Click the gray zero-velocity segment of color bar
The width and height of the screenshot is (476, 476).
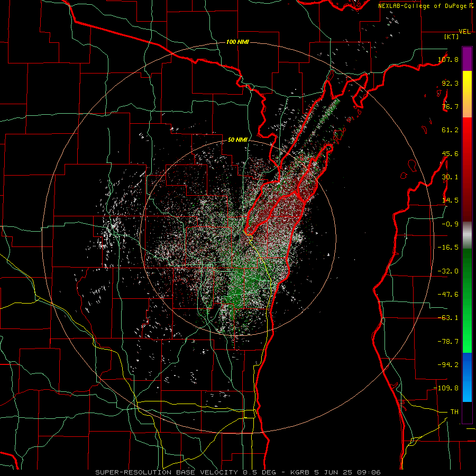pos(467,234)
